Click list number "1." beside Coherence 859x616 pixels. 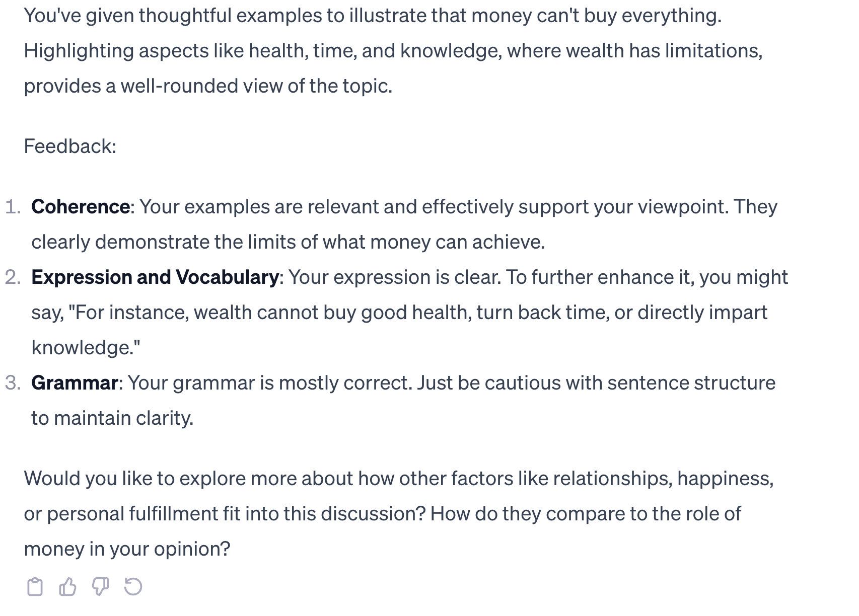13,207
